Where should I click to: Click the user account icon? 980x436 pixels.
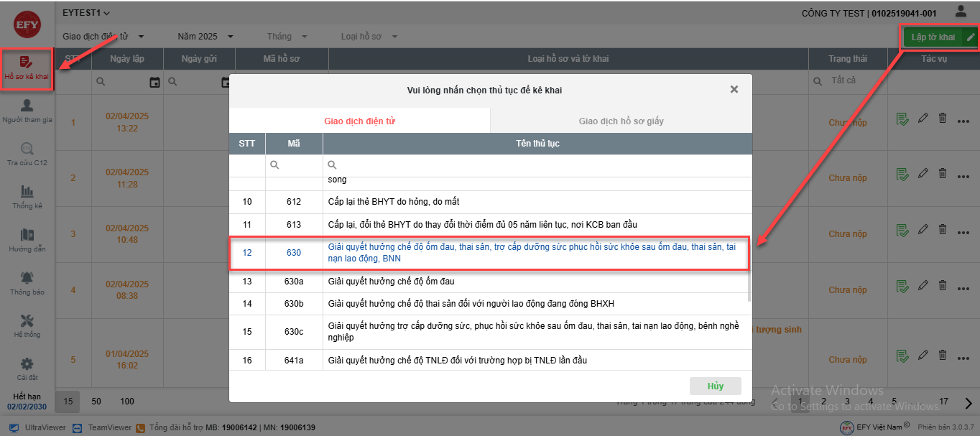pos(961,12)
